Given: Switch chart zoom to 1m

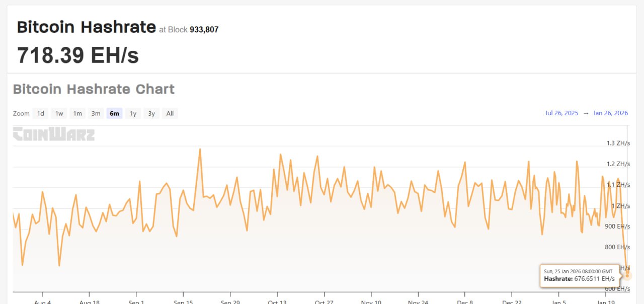Looking at the screenshot, I should [x=77, y=113].
